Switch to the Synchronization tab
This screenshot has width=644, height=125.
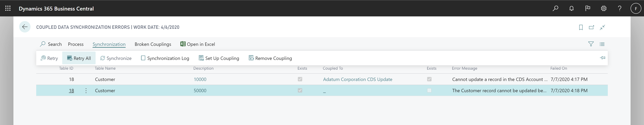click(109, 44)
